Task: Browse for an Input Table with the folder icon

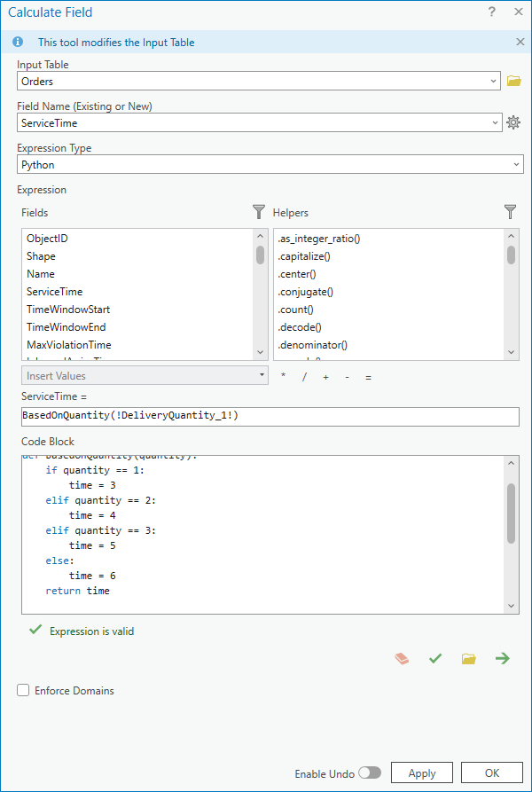Action: [512, 80]
